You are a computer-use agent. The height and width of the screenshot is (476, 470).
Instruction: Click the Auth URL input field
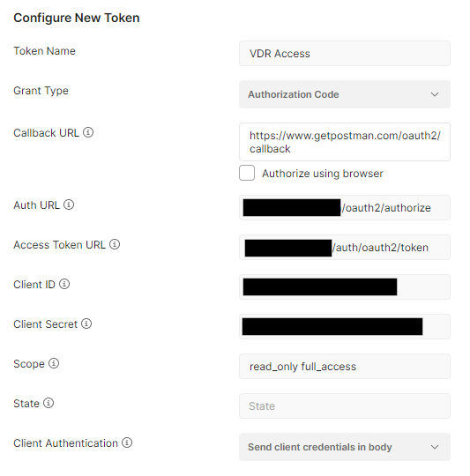pyautogui.click(x=345, y=208)
